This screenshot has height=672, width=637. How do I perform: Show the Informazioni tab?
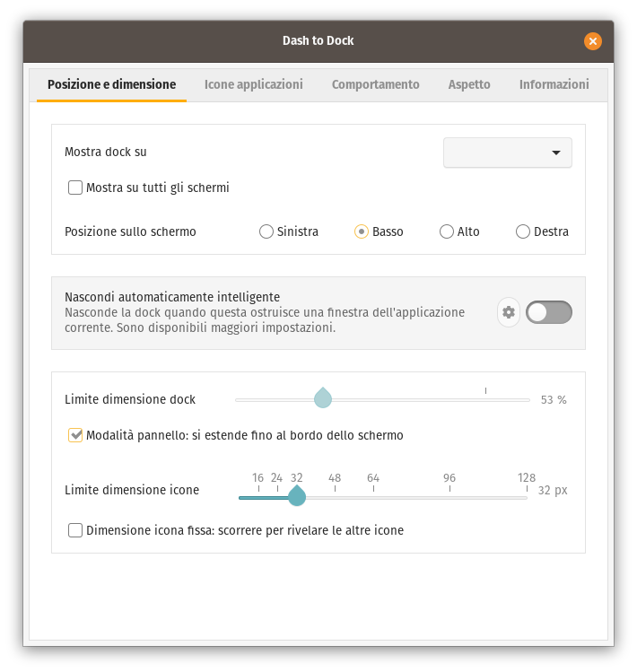(554, 84)
